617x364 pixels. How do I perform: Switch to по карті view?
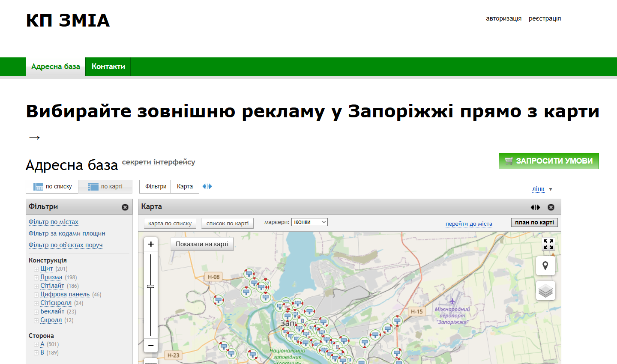[105, 187]
